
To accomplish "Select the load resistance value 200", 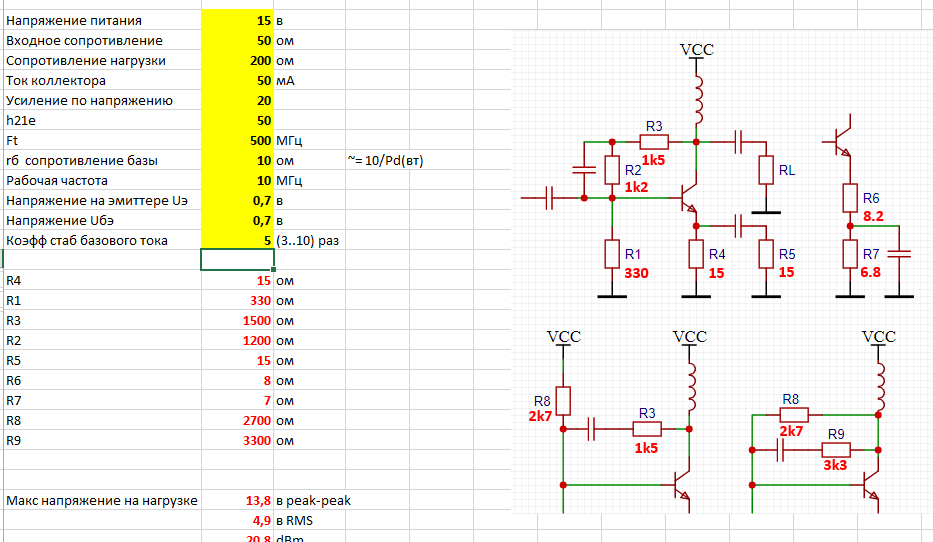I will tap(237, 60).
